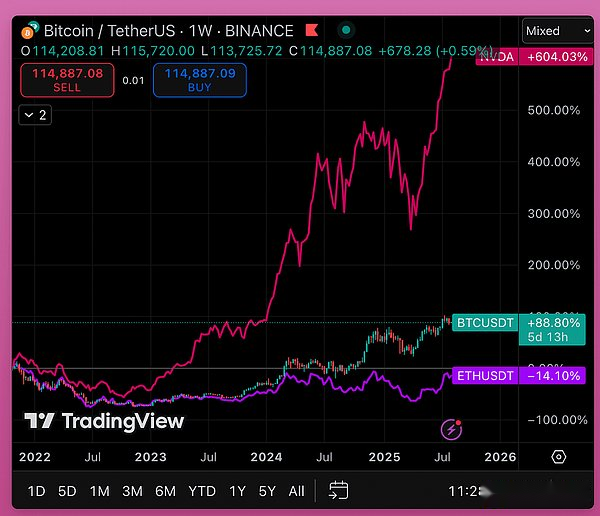Image resolution: width=600 pixels, height=516 pixels.
Task: Click the SELL 114,887.08 button
Action: pyautogui.click(x=67, y=80)
